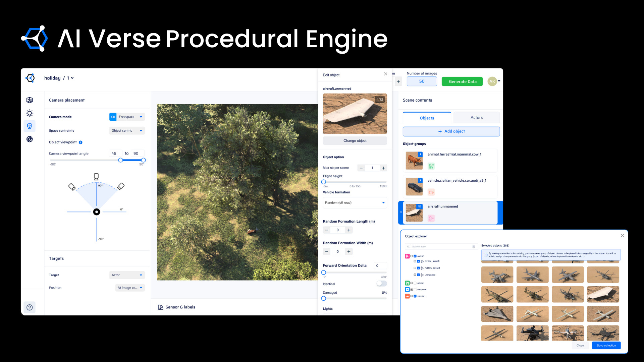Click the scene map icon at sidebar top
644x362 pixels.
pyautogui.click(x=30, y=100)
